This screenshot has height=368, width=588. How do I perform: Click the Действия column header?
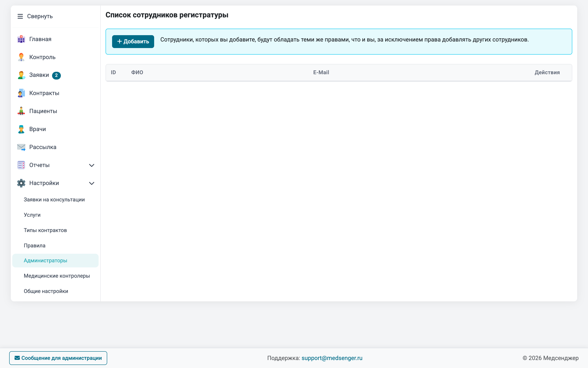pos(547,73)
